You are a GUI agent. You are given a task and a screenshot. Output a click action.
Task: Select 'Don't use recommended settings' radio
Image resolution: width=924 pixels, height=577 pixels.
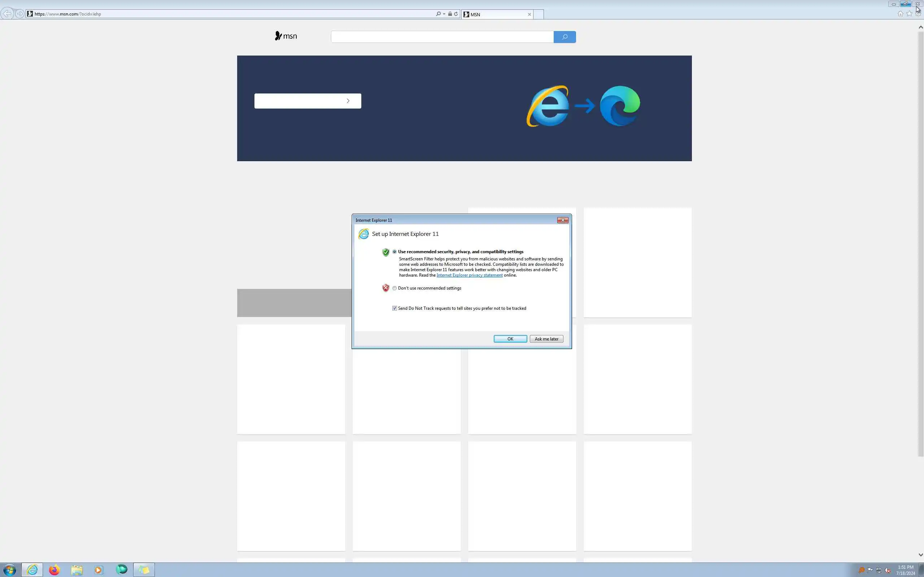[x=395, y=288]
